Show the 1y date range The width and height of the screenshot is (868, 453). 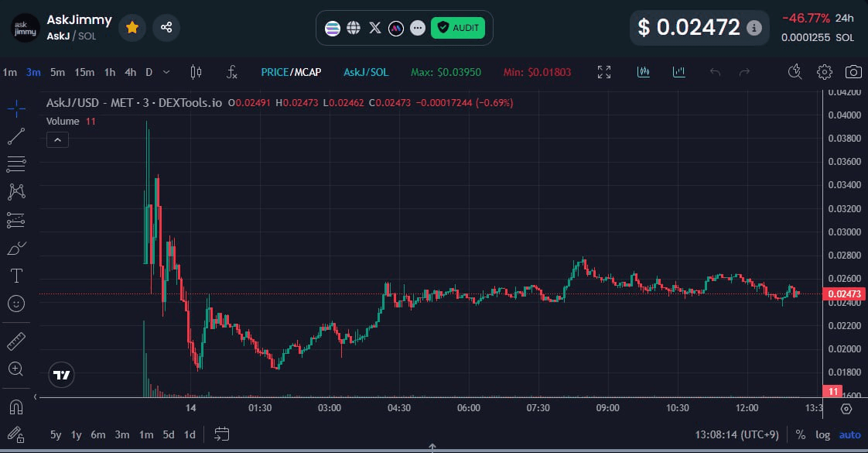(x=77, y=434)
